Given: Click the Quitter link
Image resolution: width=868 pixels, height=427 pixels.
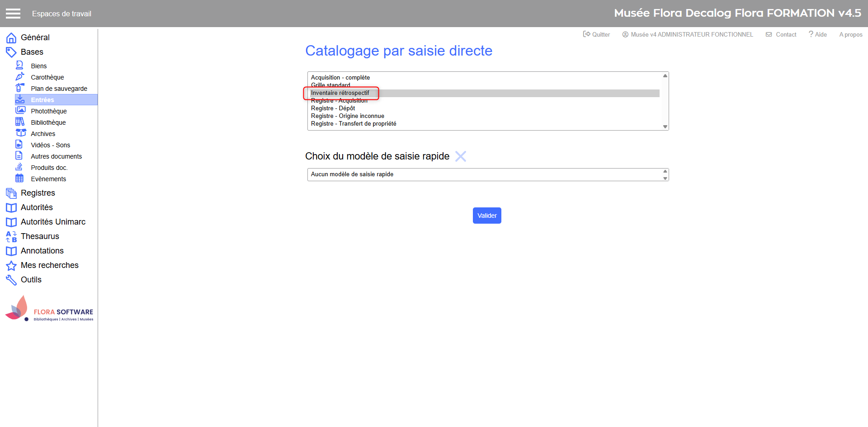Looking at the screenshot, I should click(x=597, y=34).
